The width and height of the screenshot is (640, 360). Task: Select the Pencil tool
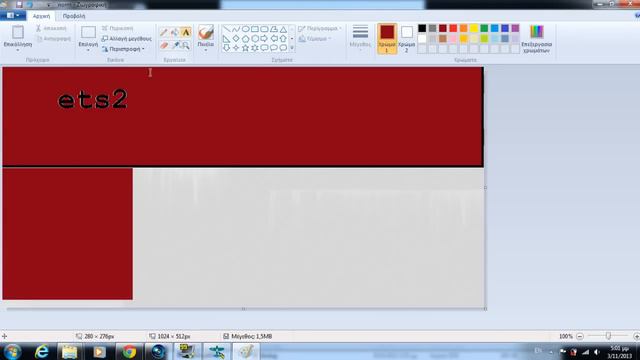click(x=164, y=32)
